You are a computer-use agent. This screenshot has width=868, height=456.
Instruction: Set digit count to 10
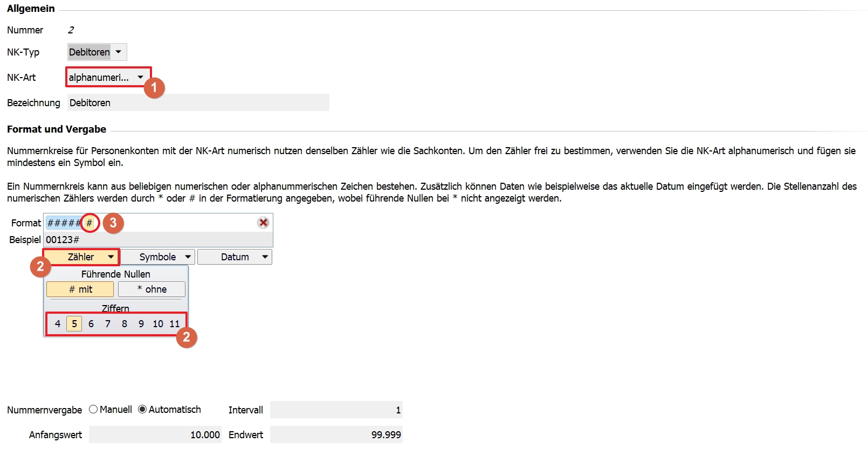[x=158, y=324]
